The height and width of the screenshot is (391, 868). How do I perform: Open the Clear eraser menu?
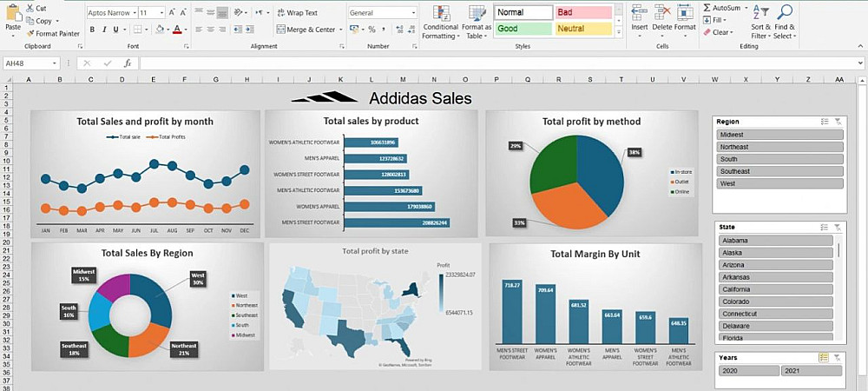[719, 32]
